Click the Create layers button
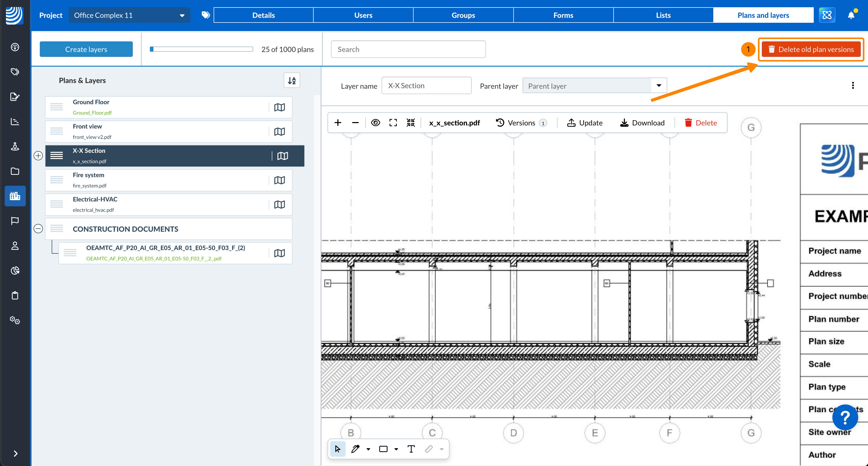This screenshot has width=868, height=466. (86, 49)
